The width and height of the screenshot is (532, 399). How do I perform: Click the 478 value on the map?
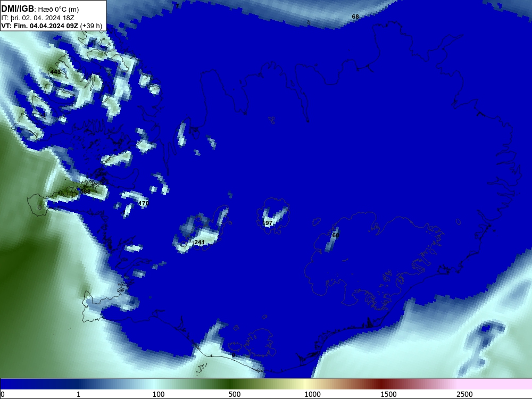click(144, 203)
